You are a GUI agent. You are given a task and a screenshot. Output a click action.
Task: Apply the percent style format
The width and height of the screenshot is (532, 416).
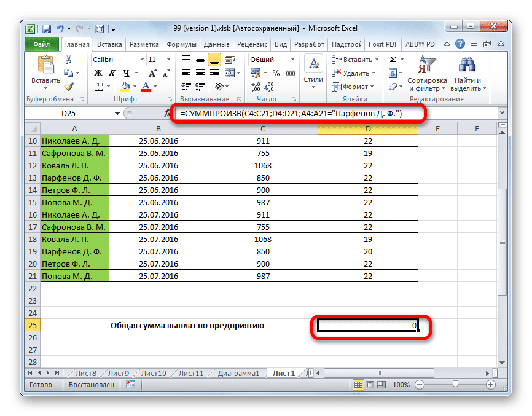[x=276, y=73]
